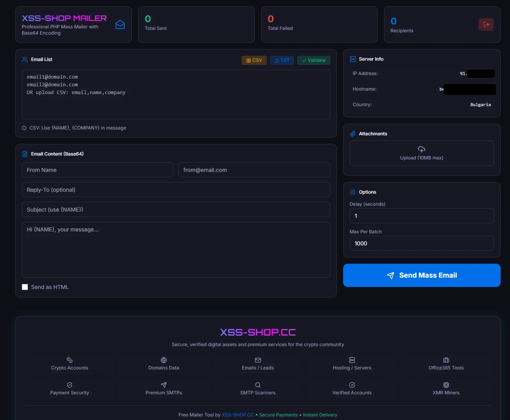Open the Premium SMTPs paper plane icon

pos(163,385)
